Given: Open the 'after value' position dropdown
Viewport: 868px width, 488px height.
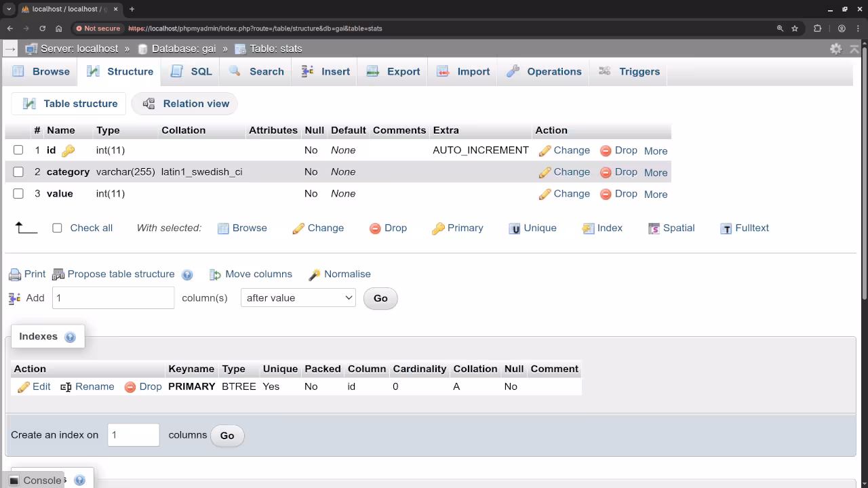Looking at the screenshot, I should pos(298,298).
